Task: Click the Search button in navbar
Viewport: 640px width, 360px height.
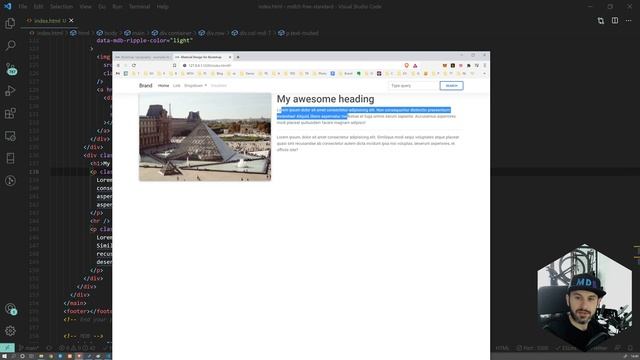Action: pos(451,86)
